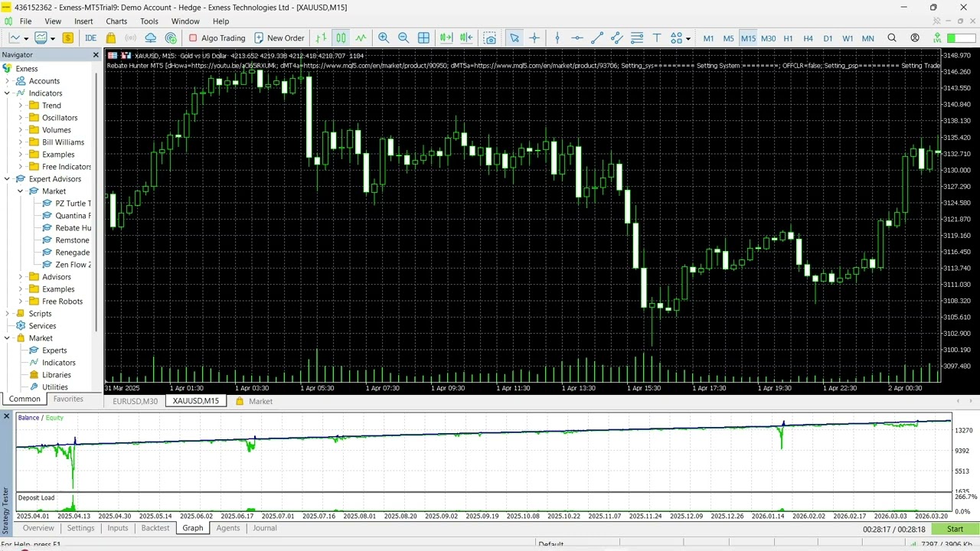Expand the Free Robots folder
Viewport: 980px width, 551px height.
[21, 302]
